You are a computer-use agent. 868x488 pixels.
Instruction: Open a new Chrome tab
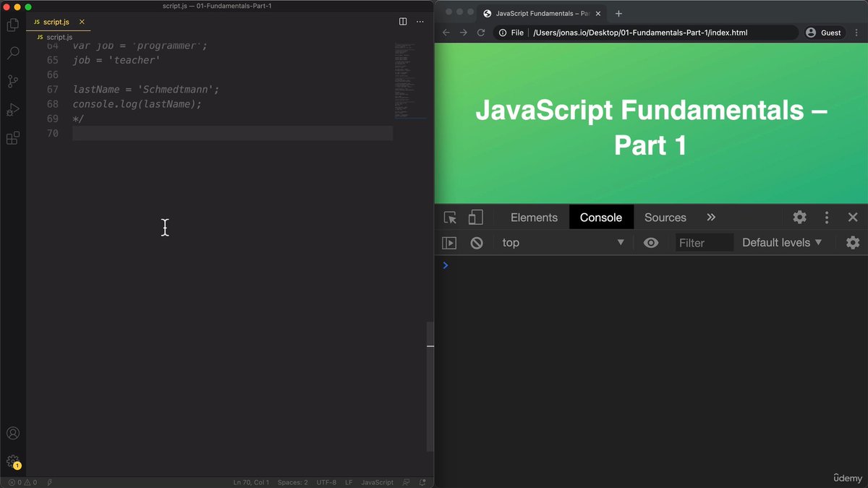point(618,13)
